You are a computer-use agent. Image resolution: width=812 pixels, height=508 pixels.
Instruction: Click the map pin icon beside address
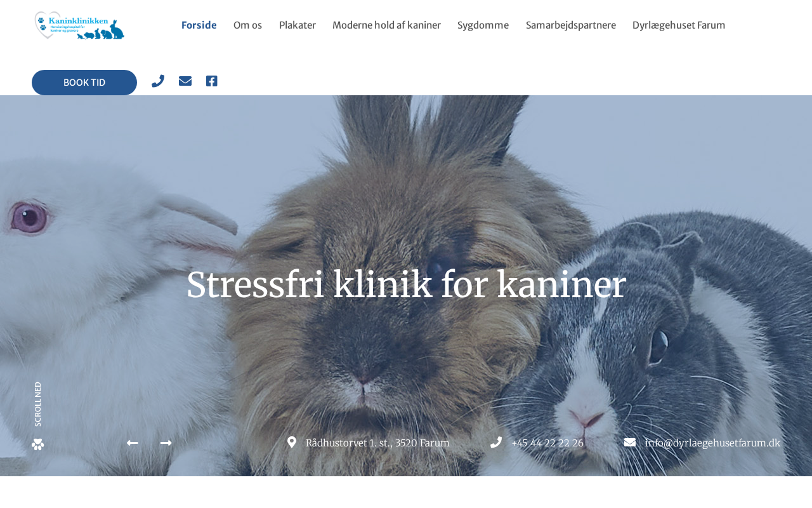tap(292, 443)
